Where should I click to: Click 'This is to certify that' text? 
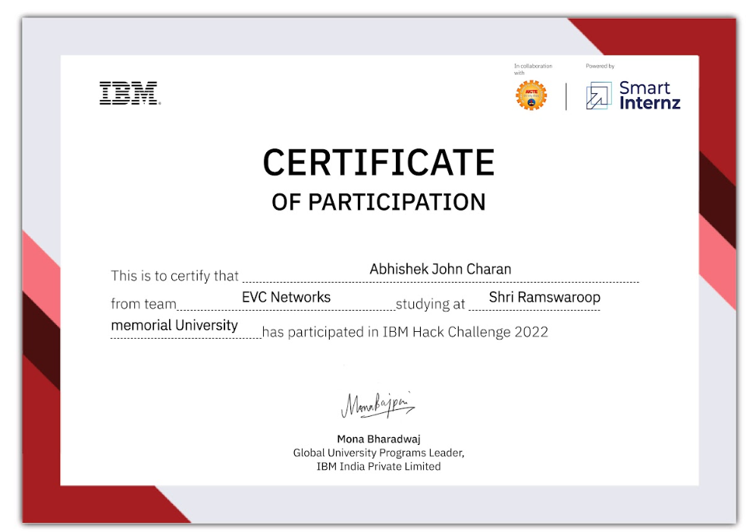(x=174, y=276)
